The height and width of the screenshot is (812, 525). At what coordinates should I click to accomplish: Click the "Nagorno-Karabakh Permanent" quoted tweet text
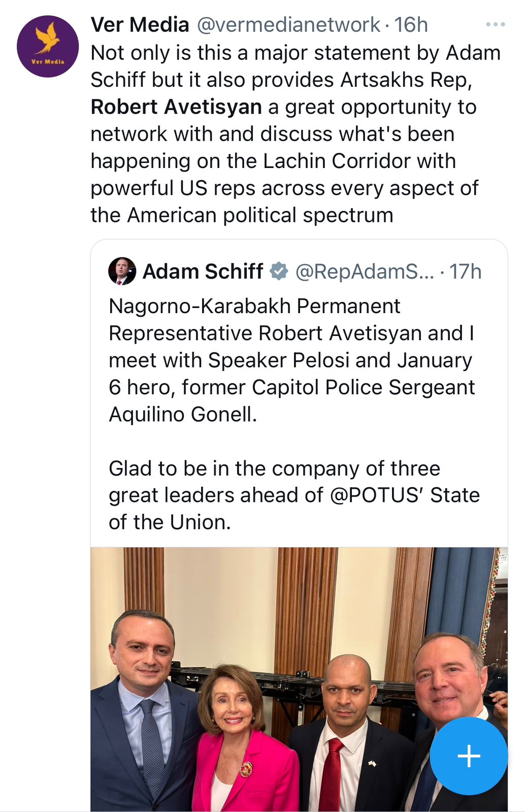click(x=254, y=306)
